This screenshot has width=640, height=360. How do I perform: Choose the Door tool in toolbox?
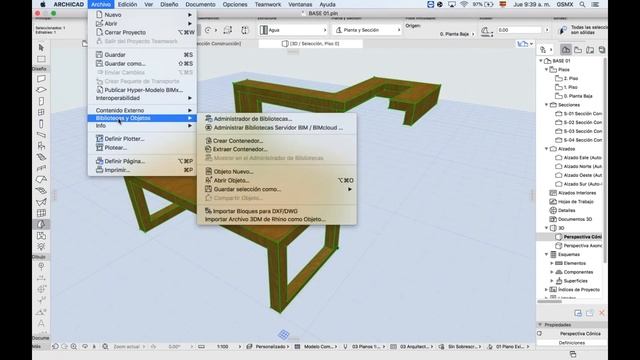coord(41,101)
